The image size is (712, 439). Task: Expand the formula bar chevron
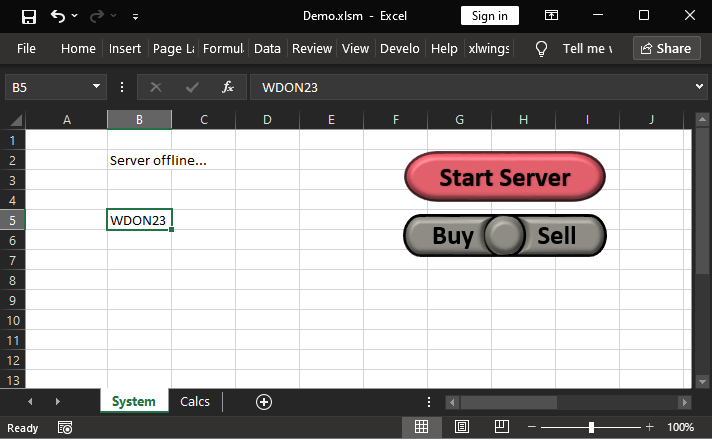pyautogui.click(x=699, y=86)
